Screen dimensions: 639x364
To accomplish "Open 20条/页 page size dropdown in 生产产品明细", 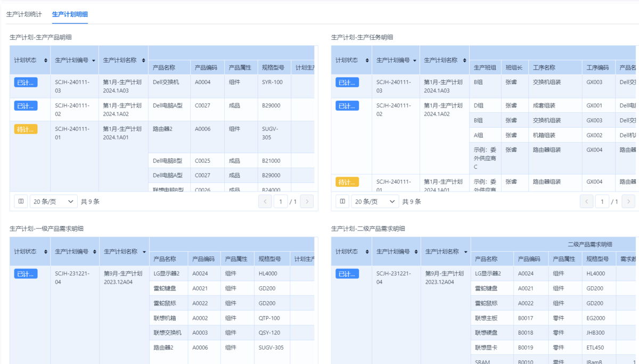I will click(53, 202).
